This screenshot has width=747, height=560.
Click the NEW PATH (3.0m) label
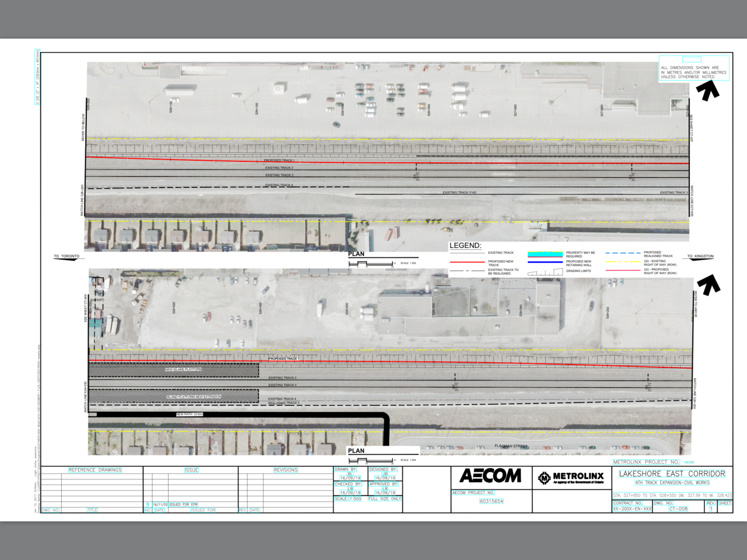[x=190, y=414]
